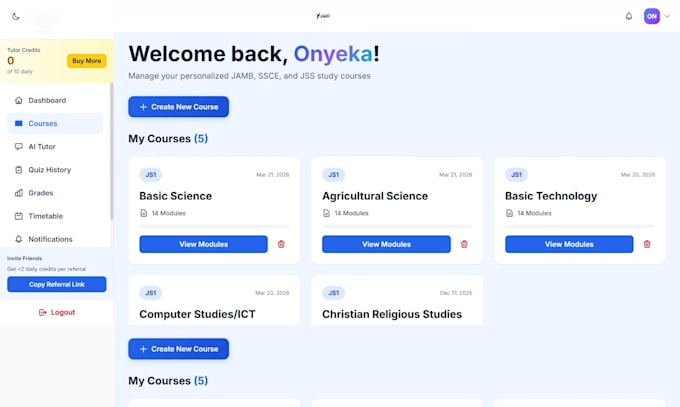Click Copy Referral Link button
The height and width of the screenshot is (407, 680).
(57, 284)
